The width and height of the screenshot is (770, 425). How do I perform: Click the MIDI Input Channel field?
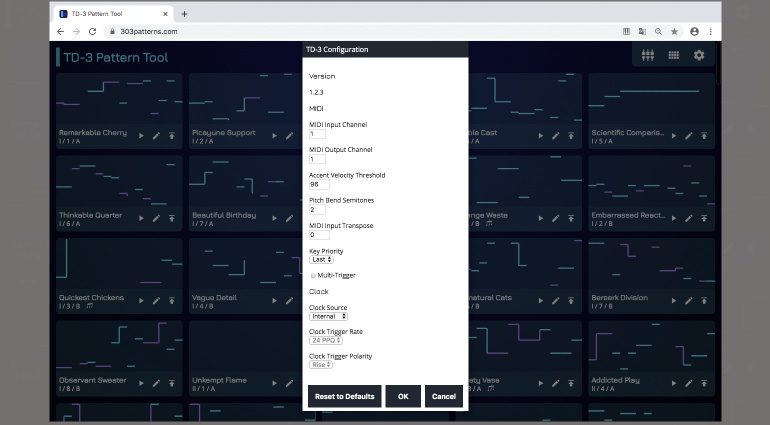pos(317,134)
